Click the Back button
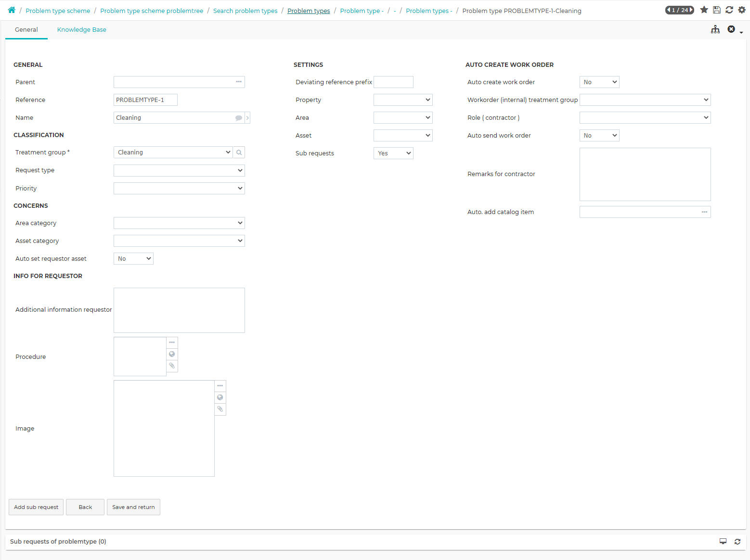This screenshot has height=560, width=750. pyautogui.click(x=85, y=507)
